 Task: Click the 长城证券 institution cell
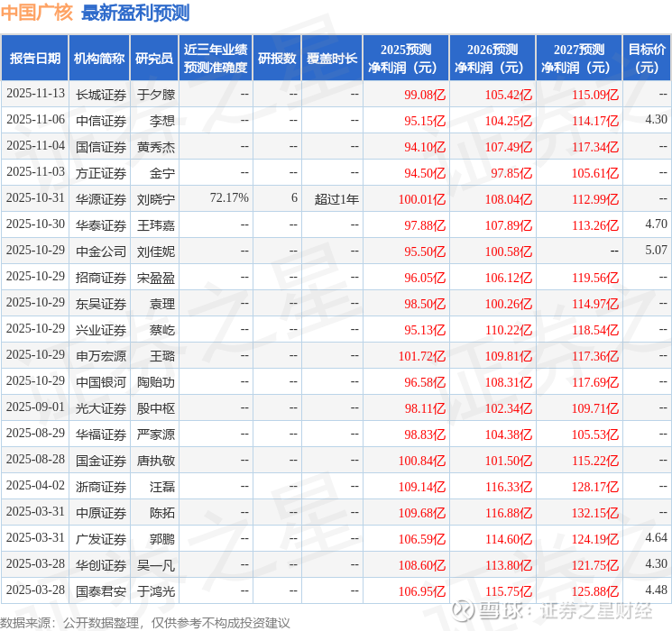pos(101,95)
